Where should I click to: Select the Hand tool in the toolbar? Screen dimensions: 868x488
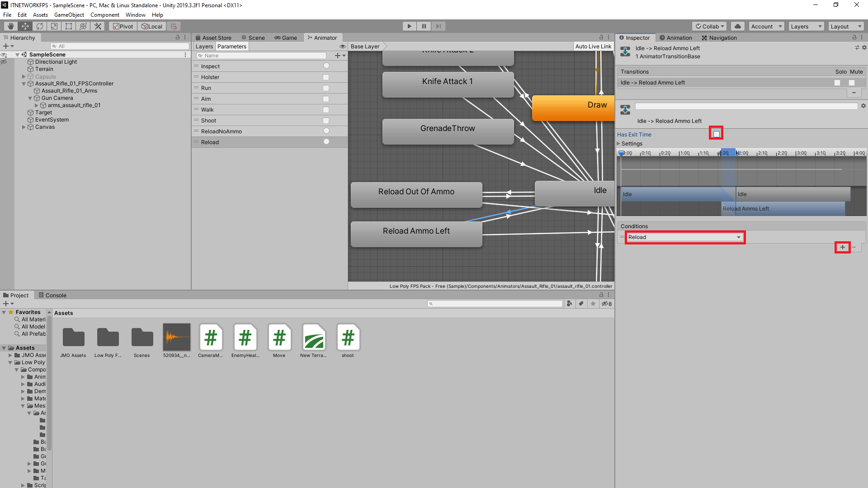pos(10,26)
